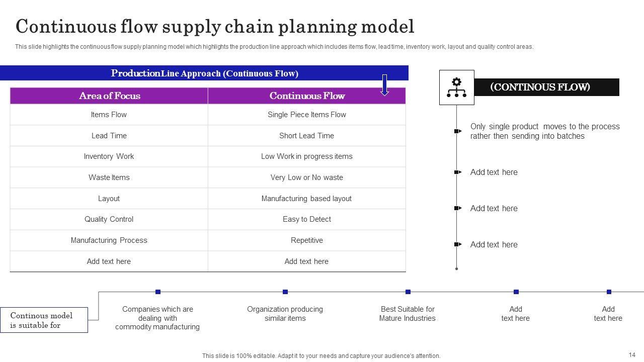Click the 'Manufacturing based layout' cell
Image resolution: width=644 pixels, height=362 pixels.
click(x=306, y=199)
